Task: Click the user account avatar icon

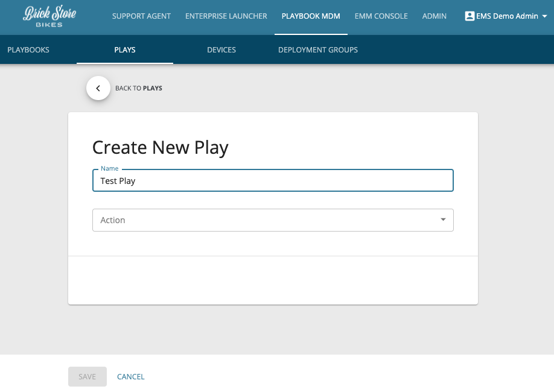Action: click(470, 16)
